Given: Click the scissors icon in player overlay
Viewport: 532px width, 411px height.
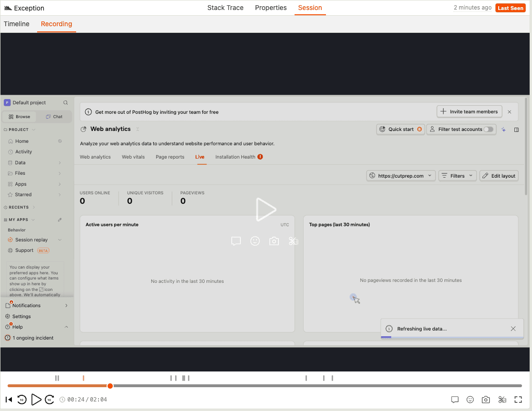Looking at the screenshot, I should click(293, 241).
